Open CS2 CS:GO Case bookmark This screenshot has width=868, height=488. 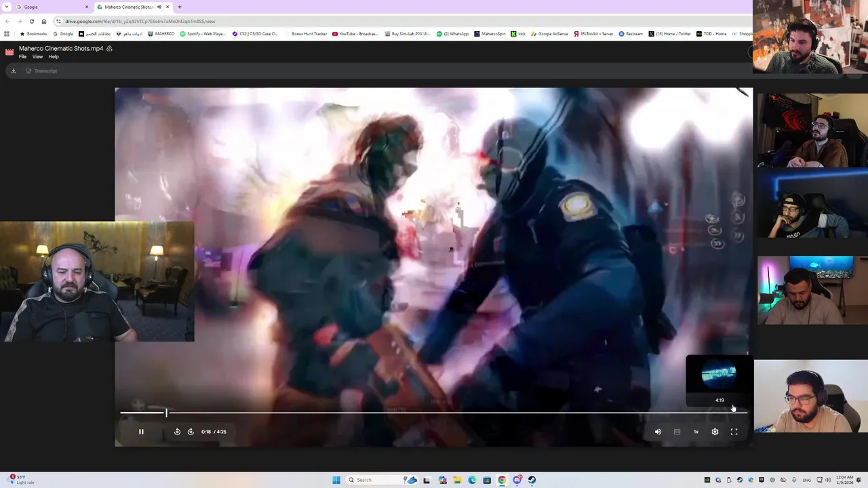pos(255,34)
